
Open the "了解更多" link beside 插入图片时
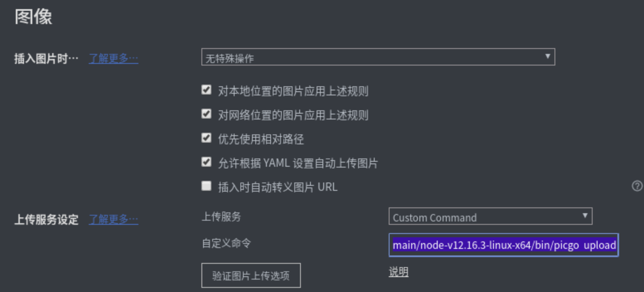pyautogui.click(x=113, y=58)
